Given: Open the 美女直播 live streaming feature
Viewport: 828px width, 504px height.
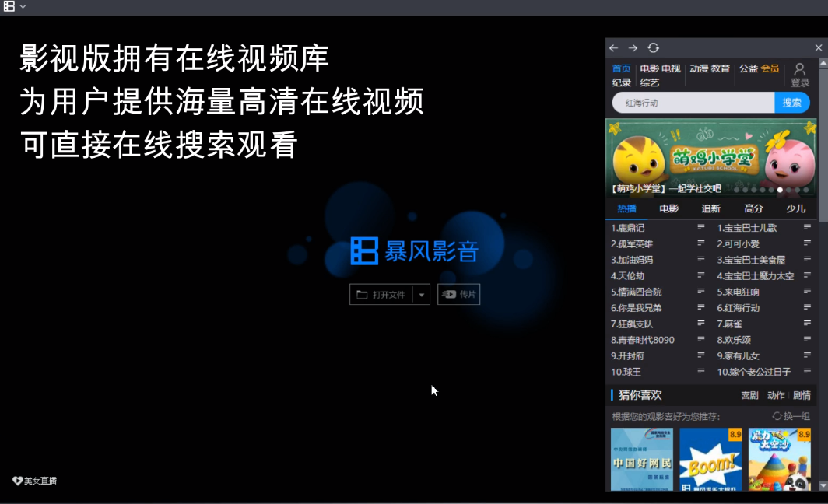Looking at the screenshot, I should tap(35, 481).
